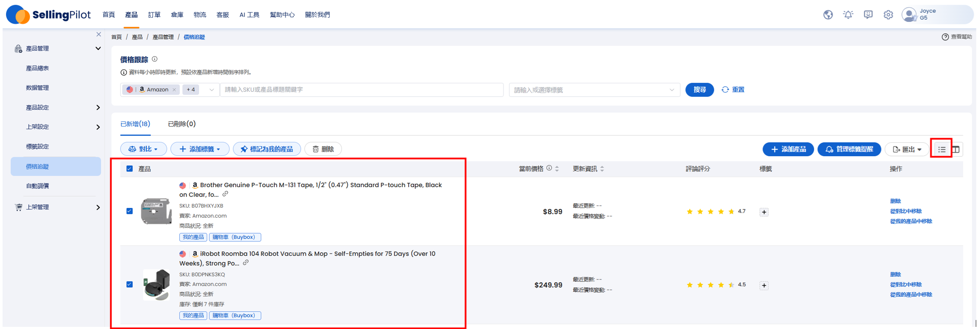Click 從對比中移除 in iRobot Roomba row
The height and width of the screenshot is (329, 980).
click(x=906, y=284)
